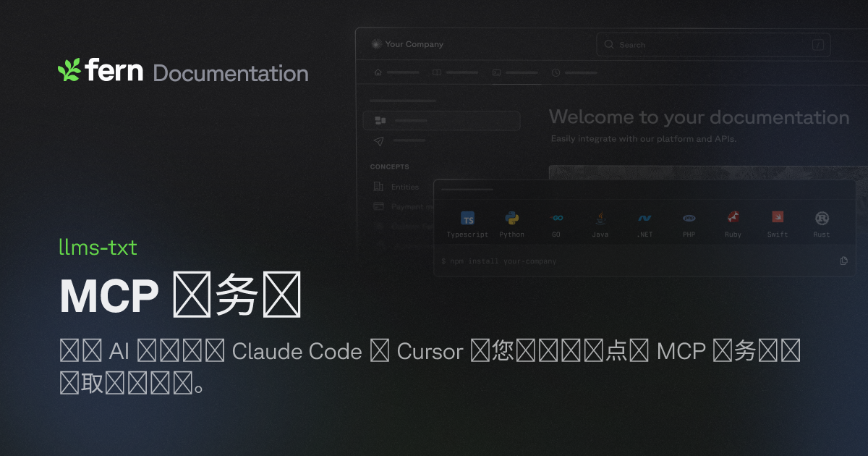The image size is (868, 456).
Task: Select the .NET language icon
Action: [x=644, y=218]
